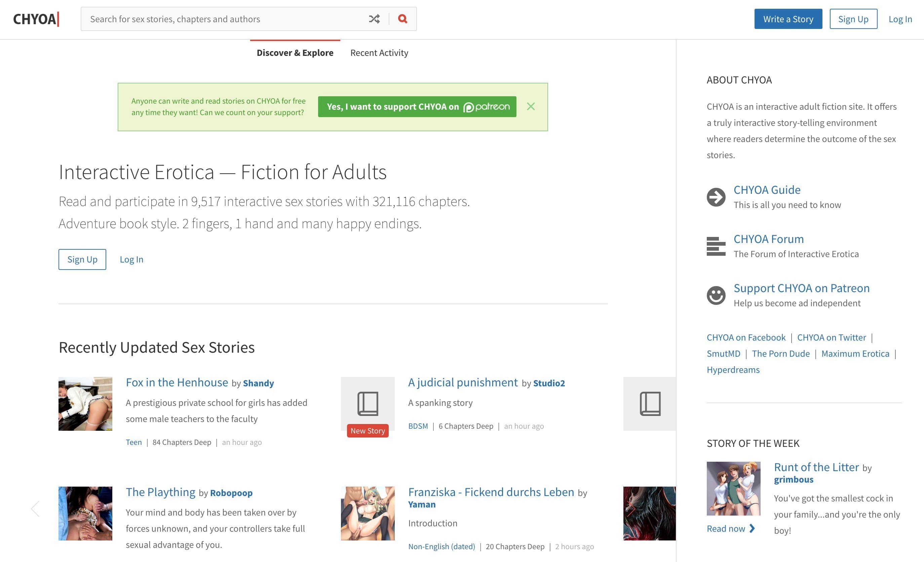
Task: Click the '84 Chapters Deep' text
Action: click(x=182, y=442)
